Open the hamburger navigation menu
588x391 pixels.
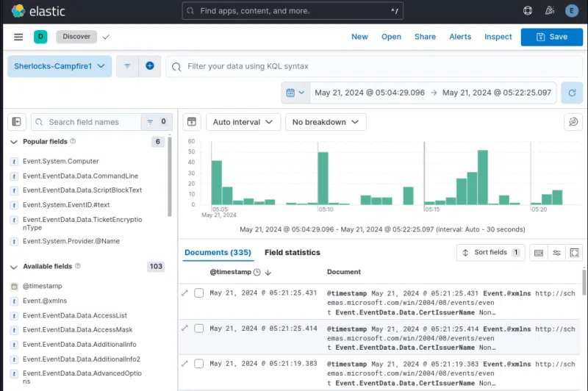[x=18, y=37]
